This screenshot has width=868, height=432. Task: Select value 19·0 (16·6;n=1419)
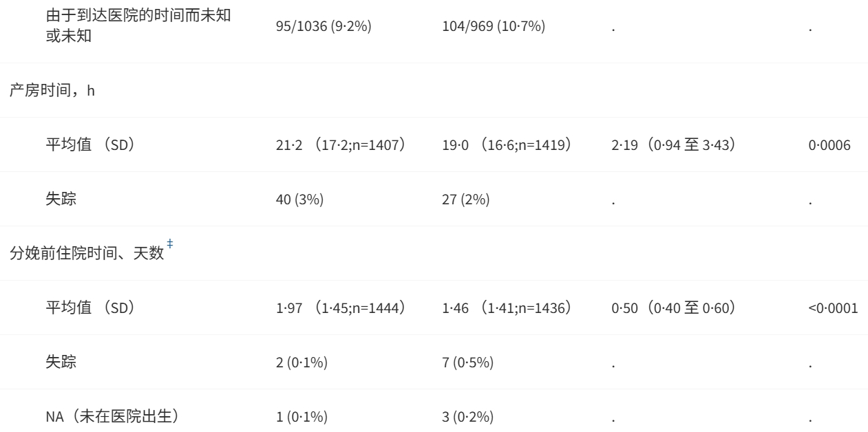coord(509,147)
